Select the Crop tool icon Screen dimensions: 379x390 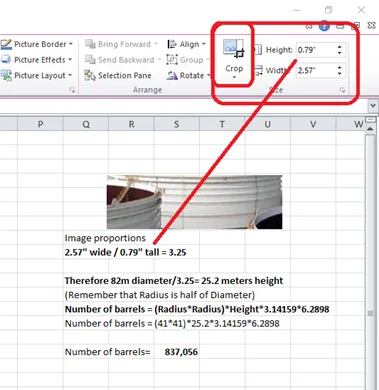(x=234, y=49)
